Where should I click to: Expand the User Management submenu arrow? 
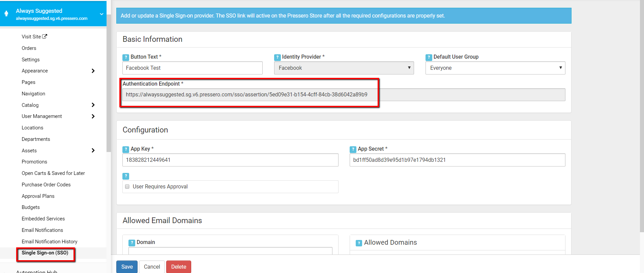[93, 116]
